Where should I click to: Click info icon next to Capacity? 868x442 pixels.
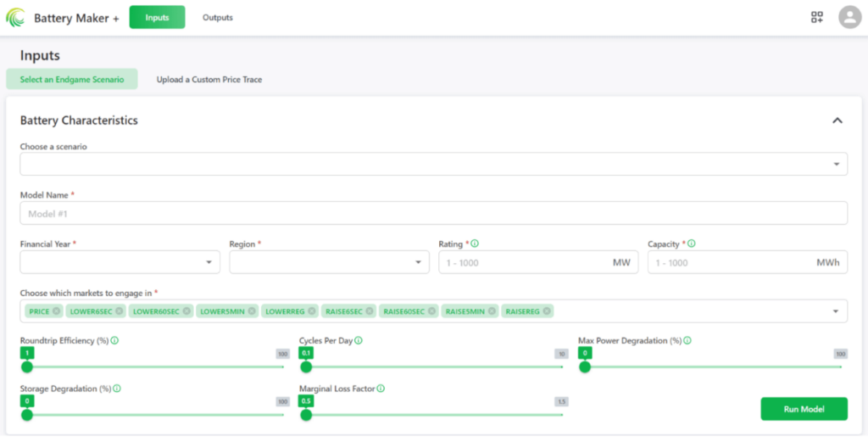[692, 244]
